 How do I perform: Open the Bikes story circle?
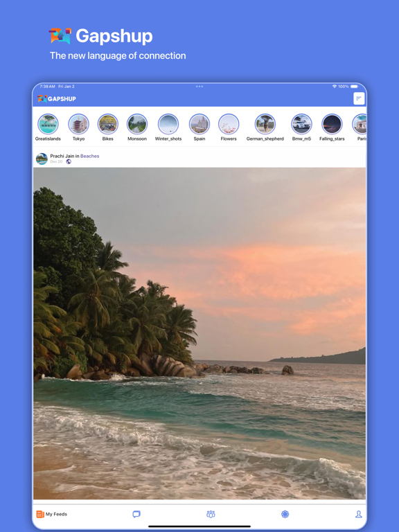[x=107, y=124]
